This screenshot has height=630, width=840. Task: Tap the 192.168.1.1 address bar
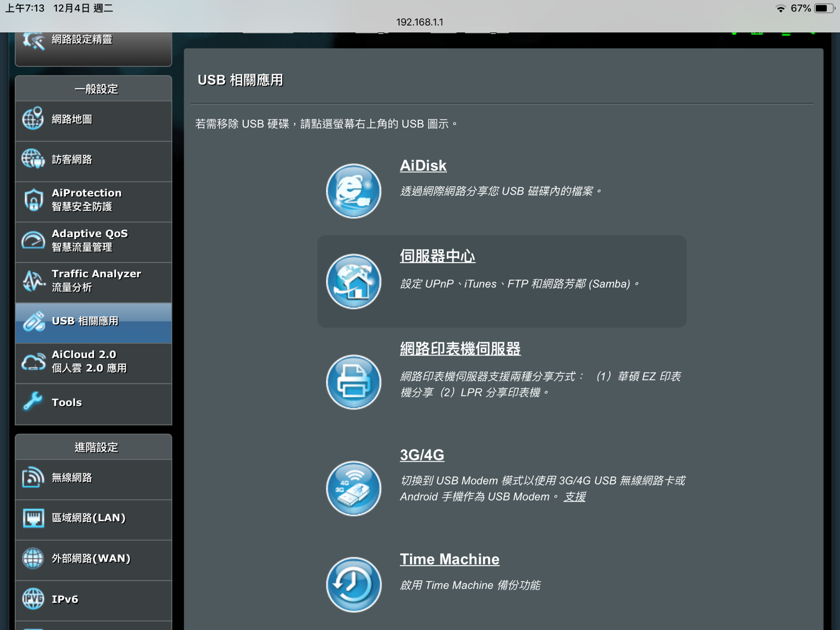[419, 22]
